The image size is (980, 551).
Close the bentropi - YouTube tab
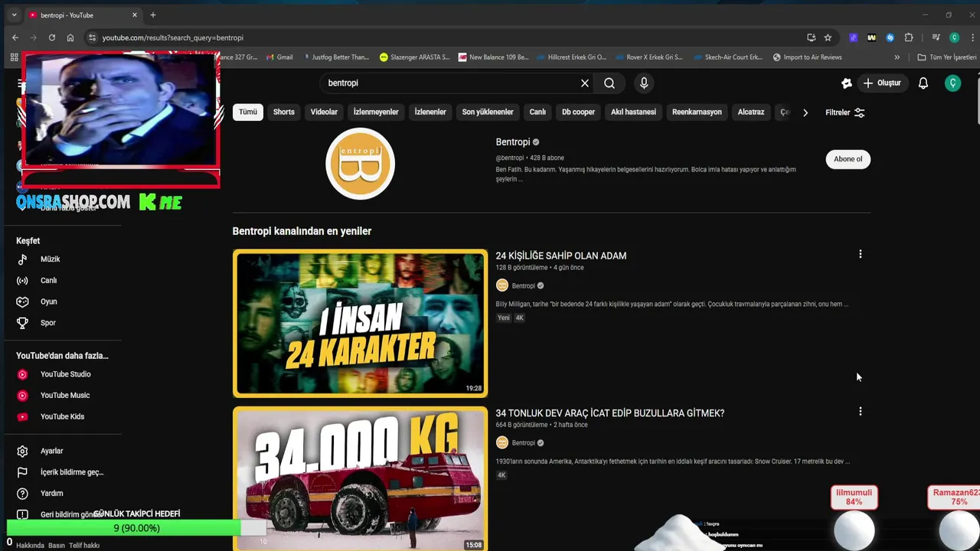pyautogui.click(x=136, y=15)
